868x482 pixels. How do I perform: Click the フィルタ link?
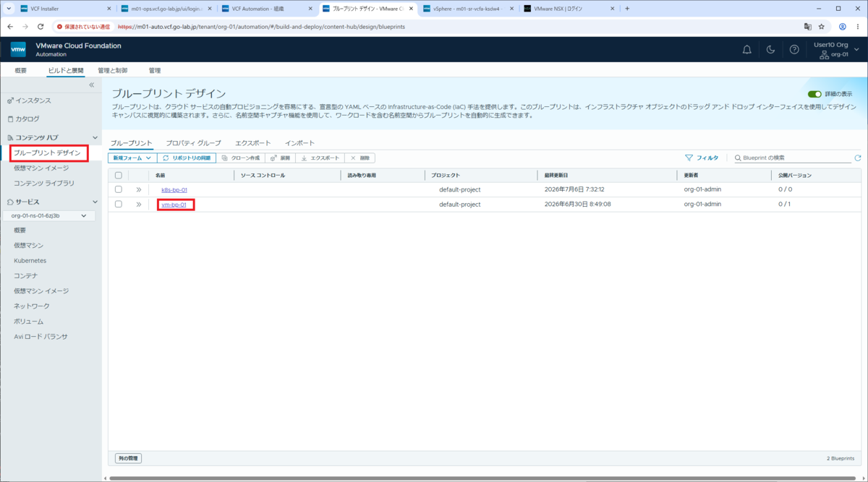(x=707, y=158)
